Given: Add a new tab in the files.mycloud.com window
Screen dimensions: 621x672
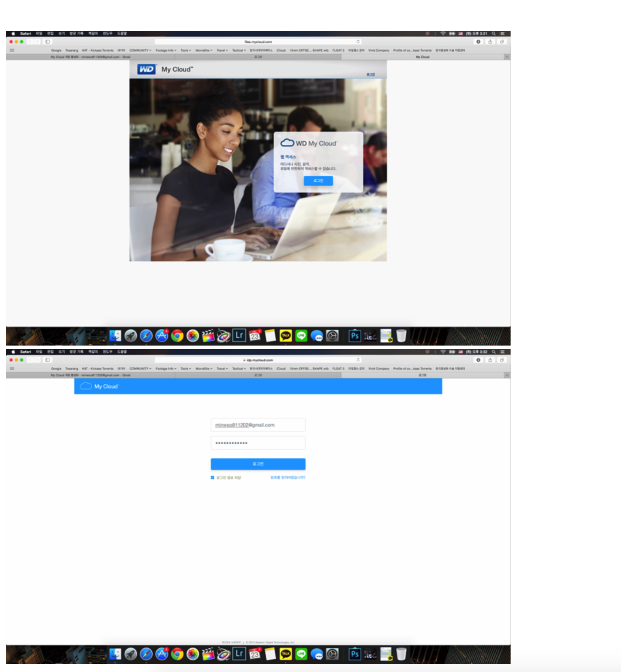Looking at the screenshot, I should 507,57.
